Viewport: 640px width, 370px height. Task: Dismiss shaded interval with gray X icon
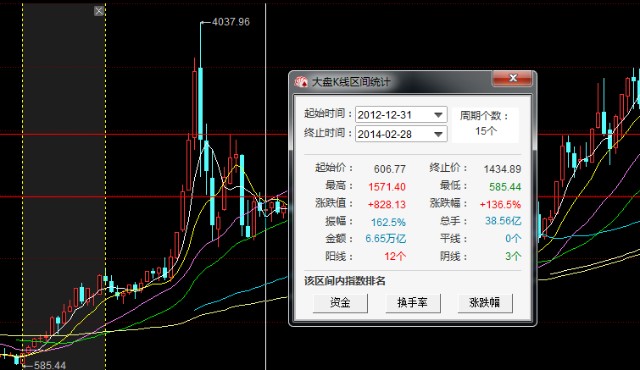point(99,11)
